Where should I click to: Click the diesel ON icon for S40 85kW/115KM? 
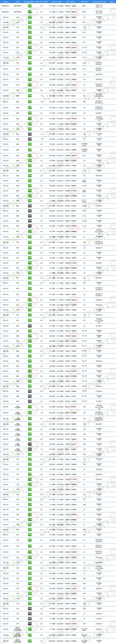tap(30, 139)
